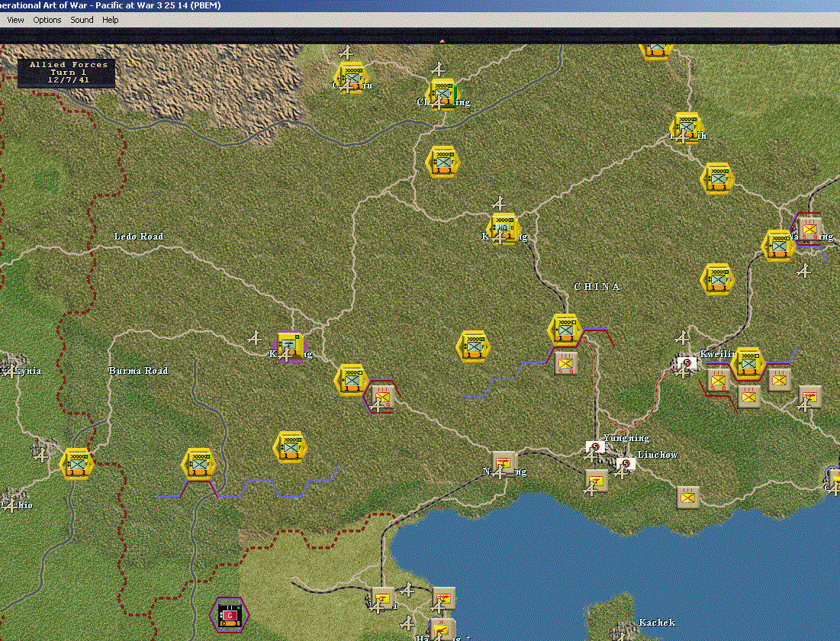
Task: Click the Kweilin city label
Action: point(718,354)
